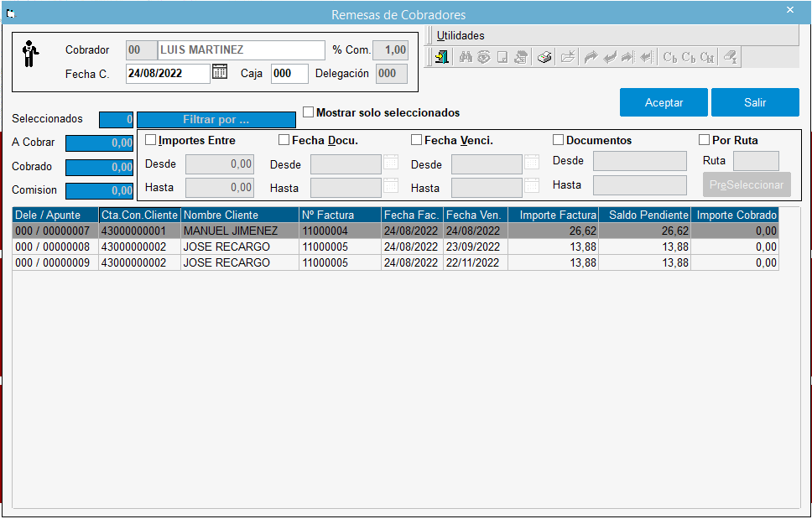The image size is (812, 519).
Task: Click the Importe Cobrado column header
Action: [x=735, y=215]
